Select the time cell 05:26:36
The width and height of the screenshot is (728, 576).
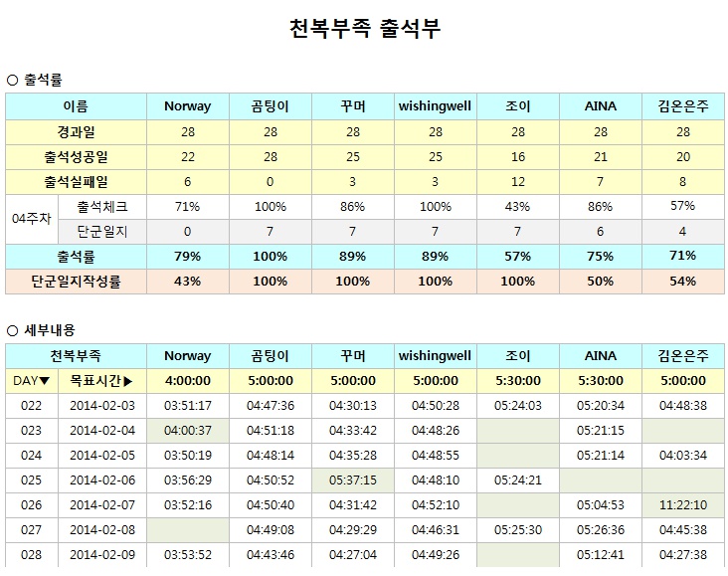click(x=601, y=530)
